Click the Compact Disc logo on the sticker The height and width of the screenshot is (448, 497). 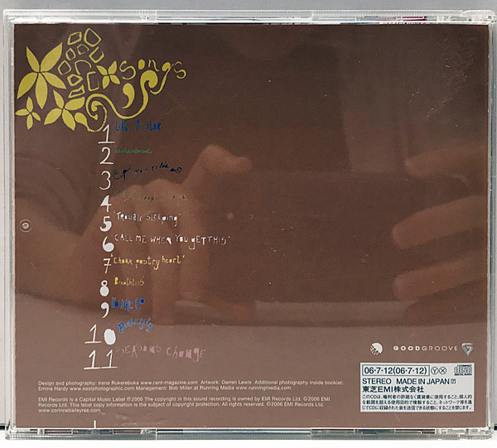[463, 370]
